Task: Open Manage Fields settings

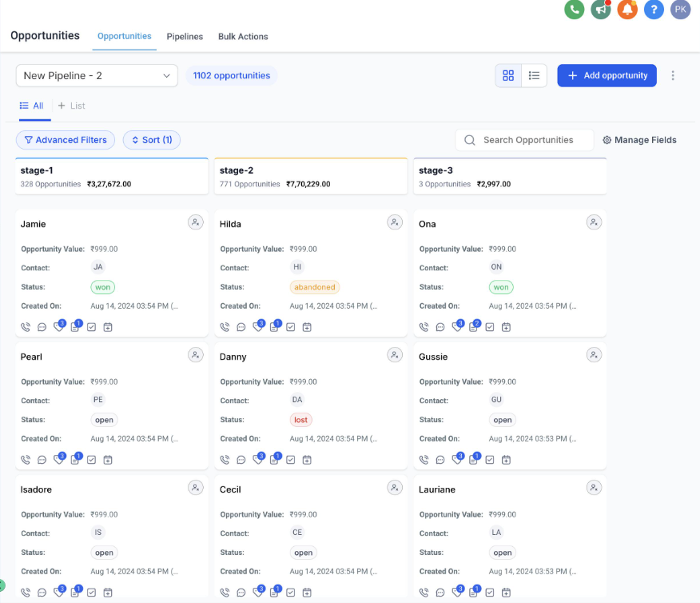Action: coord(640,140)
